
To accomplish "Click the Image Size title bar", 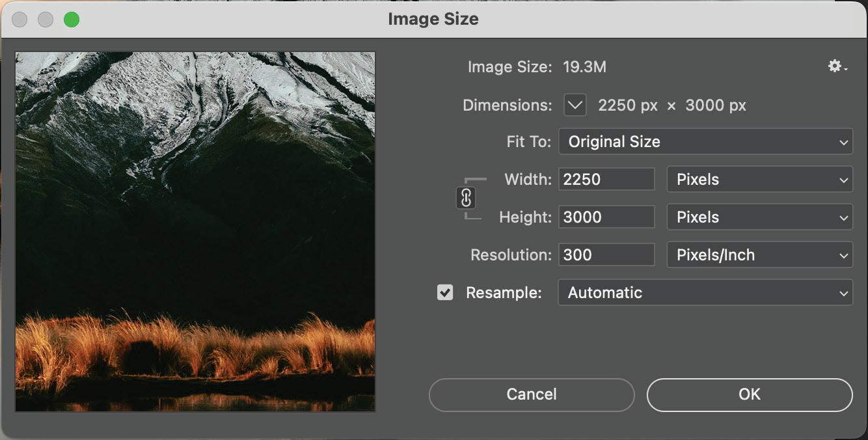I will pos(433,20).
